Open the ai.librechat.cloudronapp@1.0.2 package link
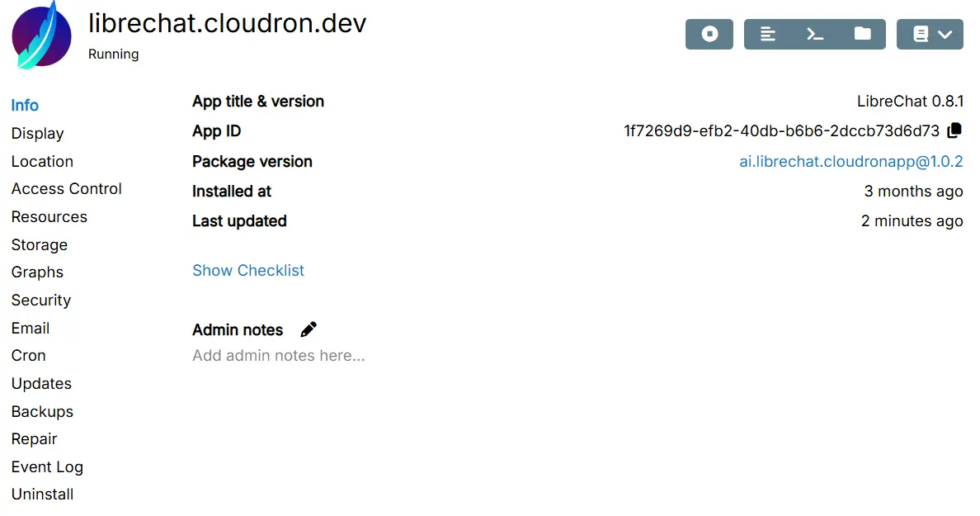The image size is (980, 516). (850, 161)
